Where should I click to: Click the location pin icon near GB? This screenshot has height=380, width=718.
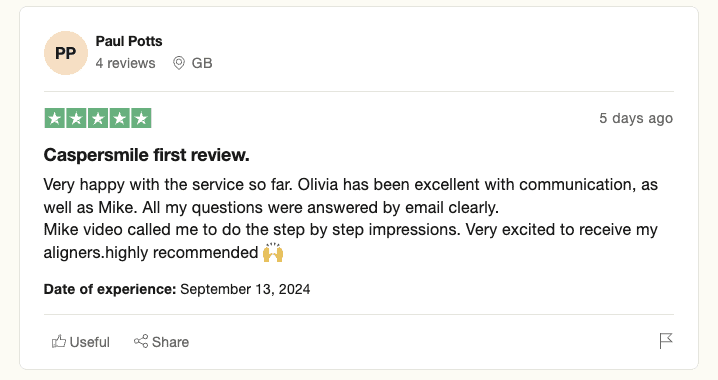tap(179, 63)
